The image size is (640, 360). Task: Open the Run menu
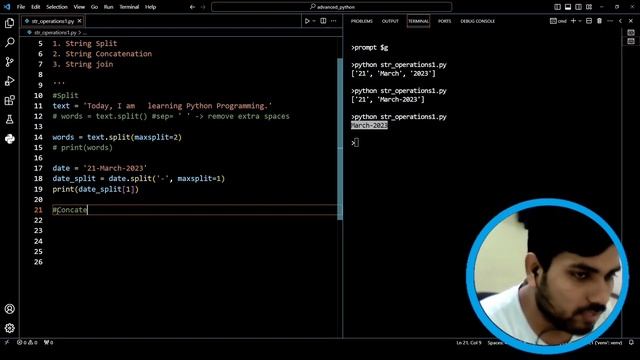(x=108, y=7)
